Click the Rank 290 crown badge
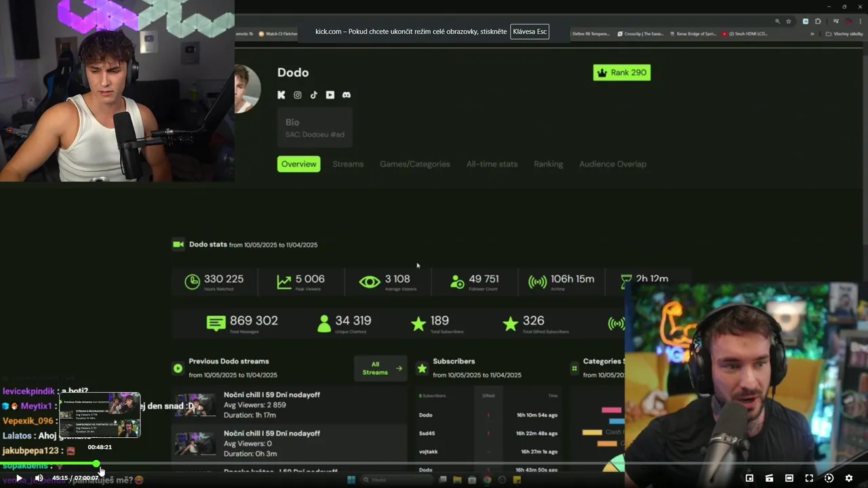 click(x=622, y=73)
